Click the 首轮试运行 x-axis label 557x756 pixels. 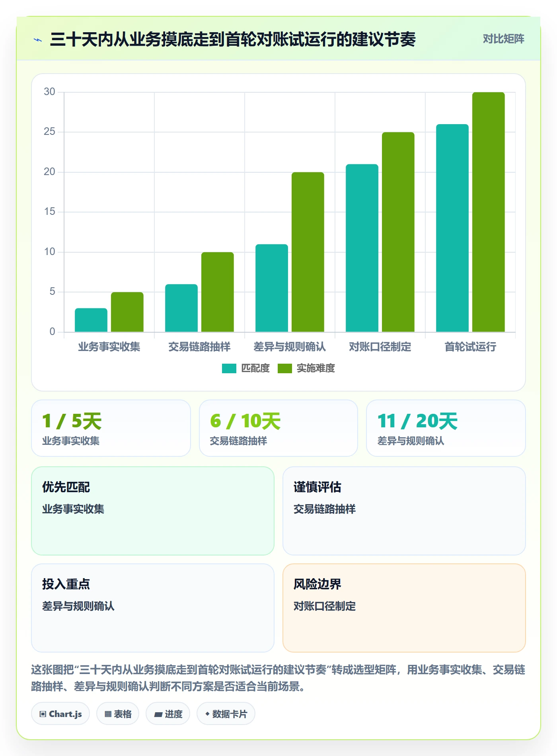pos(470,347)
